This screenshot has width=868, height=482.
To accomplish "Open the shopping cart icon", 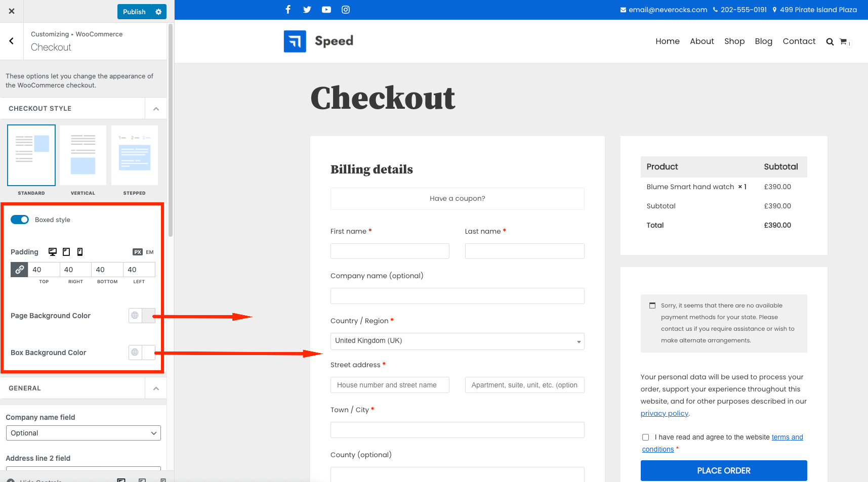I will point(843,41).
